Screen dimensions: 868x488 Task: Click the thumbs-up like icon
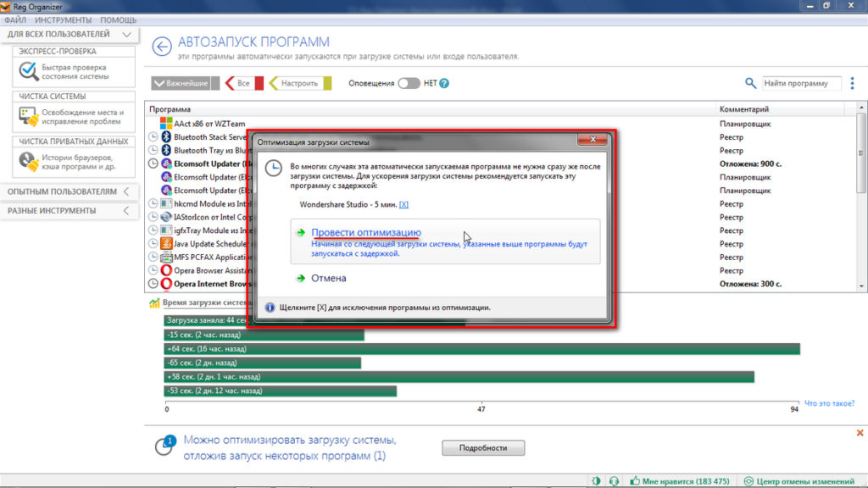pos(635,481)
